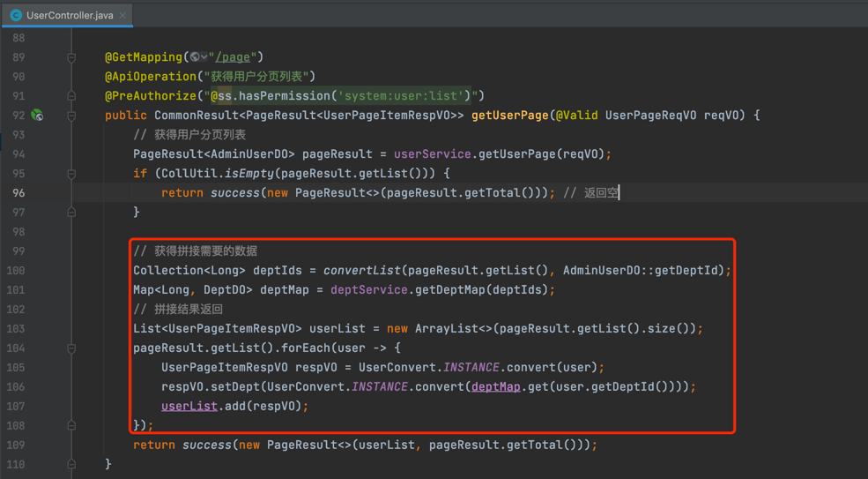Click the Java class icon on UserController.java tab
The image size is (868, 479).
click(15, 15)
